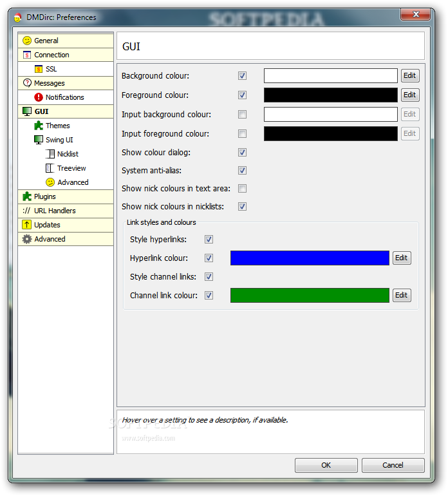Click the smiley icon beside Advanced under Swing UI
Image resolution: width=448 pixels, height=496 pixels.
coord(50,182)
